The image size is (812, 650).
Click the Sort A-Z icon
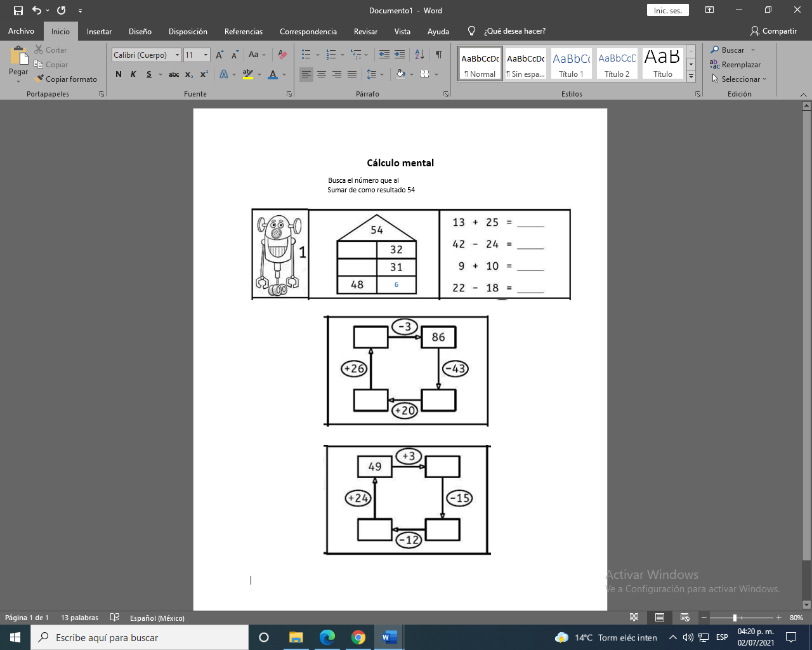click(x=419, y=55)
